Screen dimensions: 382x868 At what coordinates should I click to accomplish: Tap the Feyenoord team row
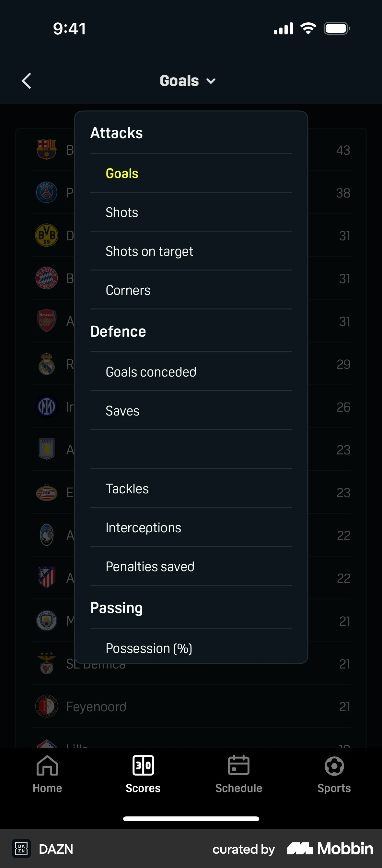(x=96, y=706)
